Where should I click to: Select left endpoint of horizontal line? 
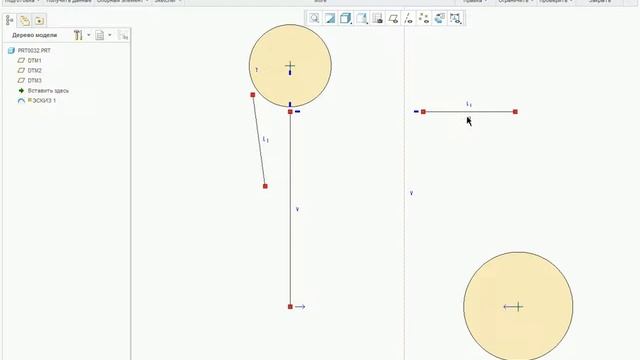tap(423, 112)
